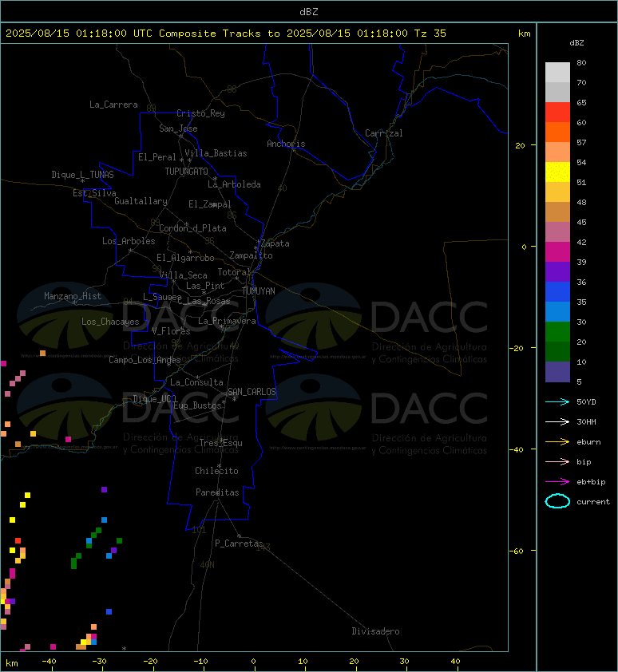Screen dimensions: 618x672
Task: Click the orange 60 dBZ legend swatch
Action: click(x=557, y=132)
